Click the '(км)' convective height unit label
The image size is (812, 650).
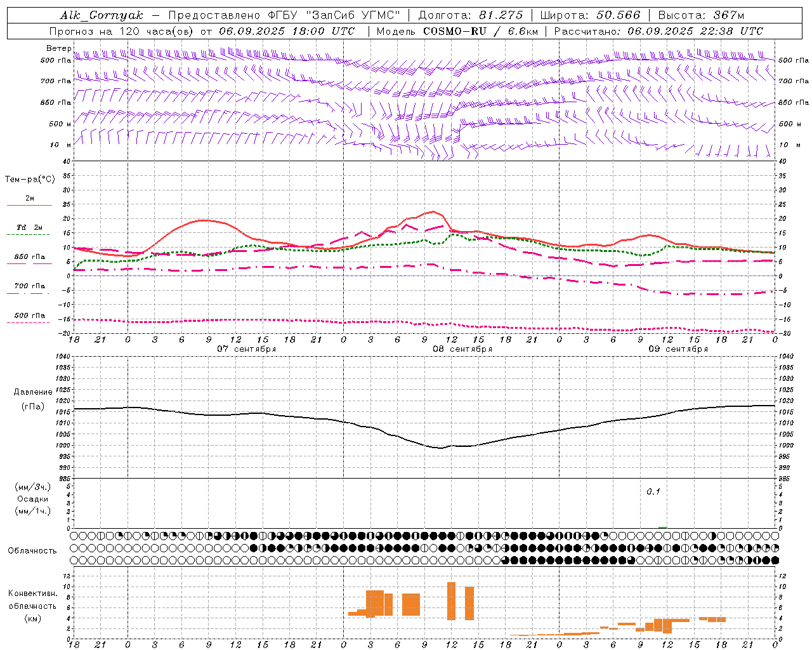[33, 618]
